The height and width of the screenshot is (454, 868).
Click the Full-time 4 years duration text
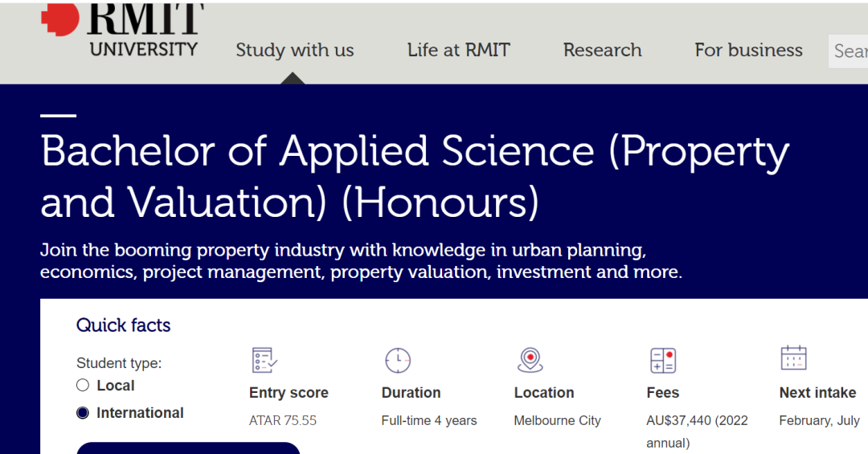(x=428, y=420)
